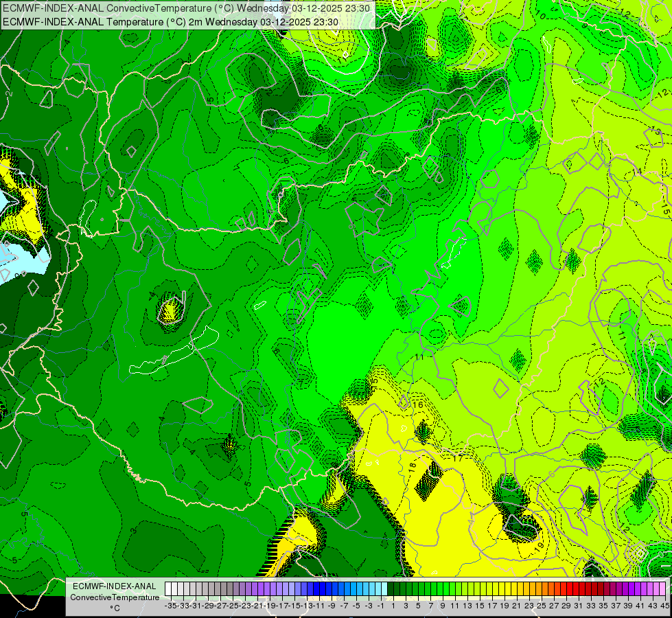672x618 pixels.
Task: Click the 'ECMWF-INDEX-ANAL' legend caption
Action: click(x=115, y=586)
